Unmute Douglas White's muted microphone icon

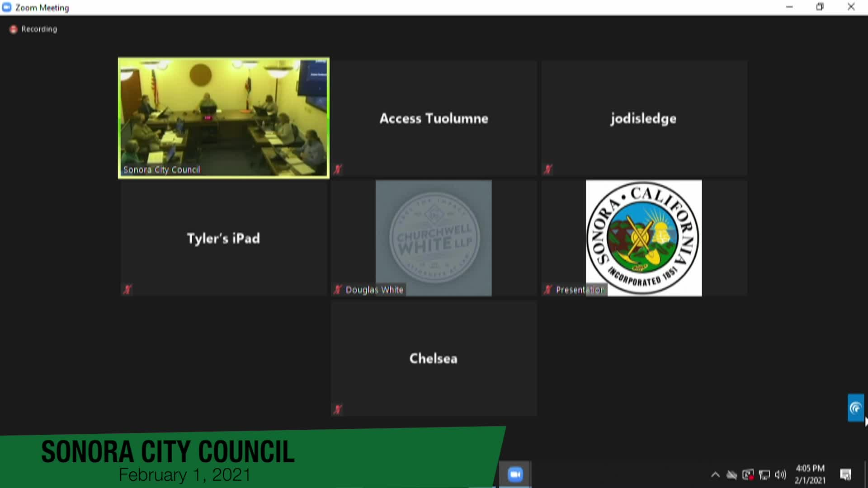tap(338, 290)
